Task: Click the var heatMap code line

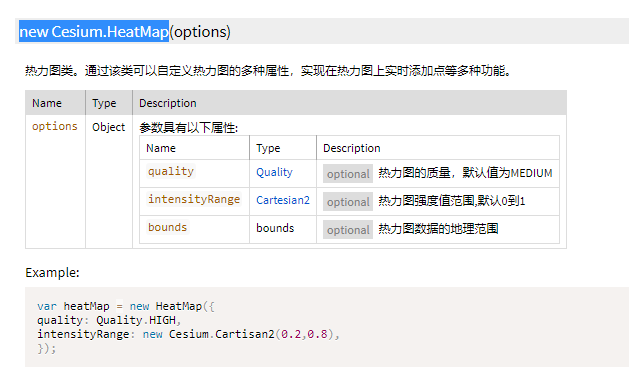Action: 126,306
